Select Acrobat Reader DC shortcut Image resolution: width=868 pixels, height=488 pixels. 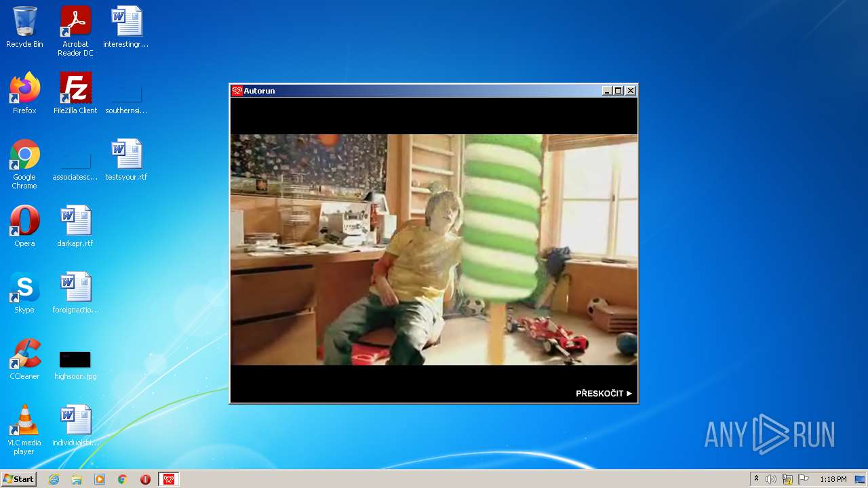click(75, 31)
